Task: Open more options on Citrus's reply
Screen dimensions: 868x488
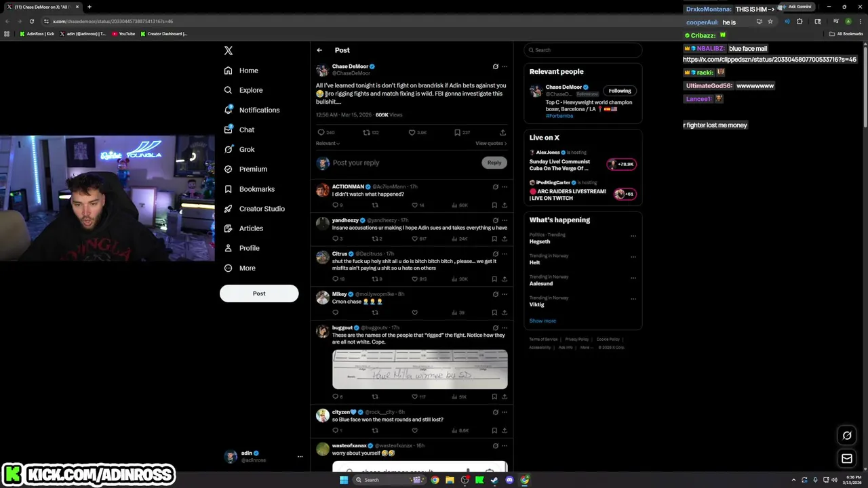Action: [x=504, y=253]
